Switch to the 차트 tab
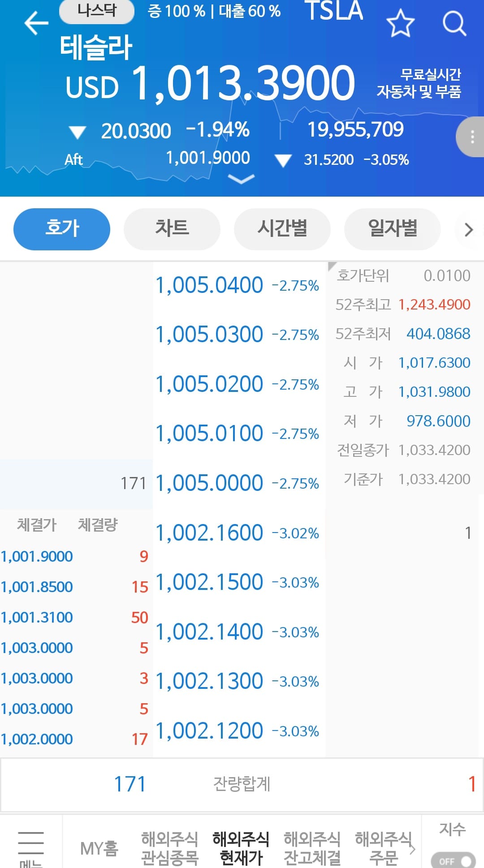The height and width of the screenshot is (868, 484). [172, 229]
